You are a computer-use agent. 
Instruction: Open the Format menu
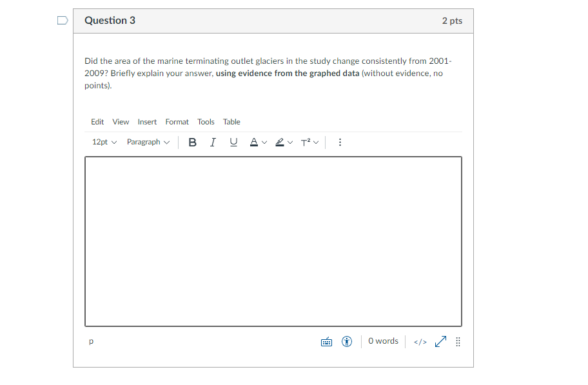coord(177,122)
